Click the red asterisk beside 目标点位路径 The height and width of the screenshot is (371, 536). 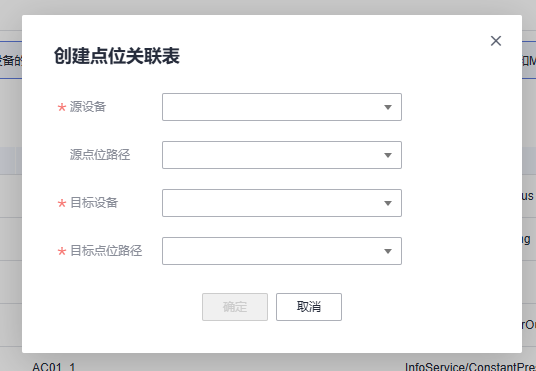tap(62, 252)
